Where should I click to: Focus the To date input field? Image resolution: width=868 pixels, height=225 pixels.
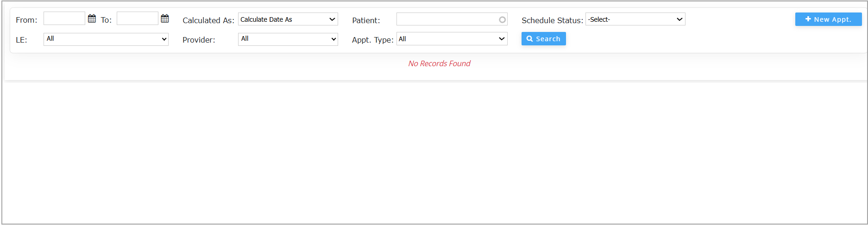click(137, 19)
